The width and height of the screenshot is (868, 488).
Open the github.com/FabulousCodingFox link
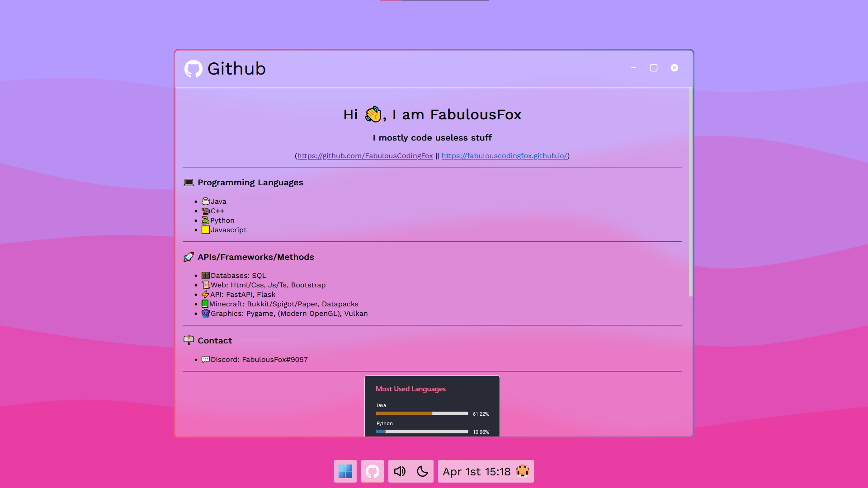click(365, 156)
